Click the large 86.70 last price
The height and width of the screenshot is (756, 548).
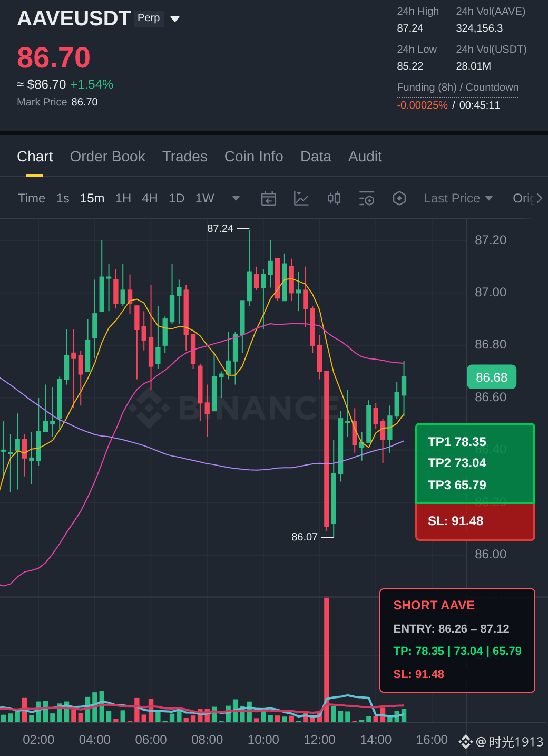(54, 57)
